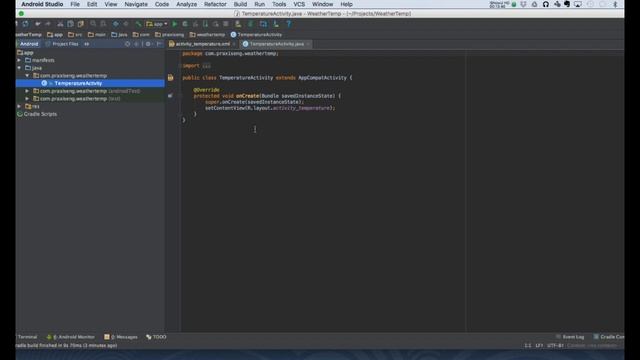640x360 pixels.
Task: Expand the folded import statement
Action: coord(207,66)
